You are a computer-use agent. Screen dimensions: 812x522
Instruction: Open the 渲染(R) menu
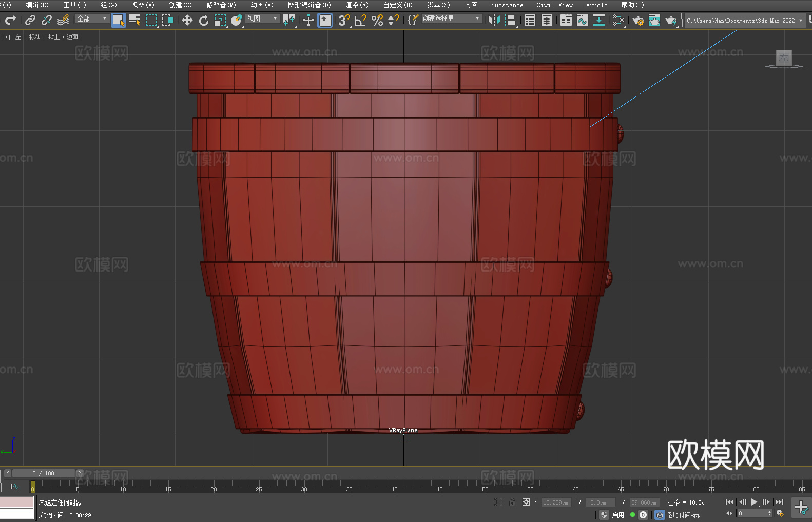tap(357, 5)
